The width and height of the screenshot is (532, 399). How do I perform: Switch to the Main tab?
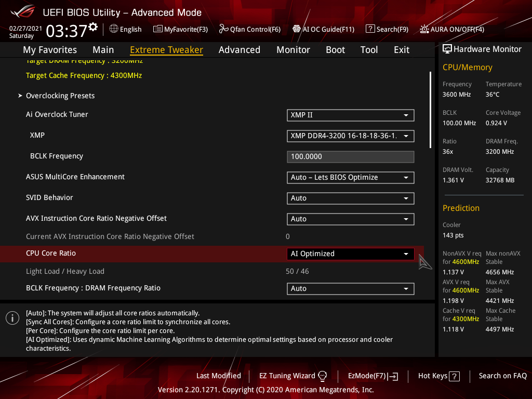[103, 50]
